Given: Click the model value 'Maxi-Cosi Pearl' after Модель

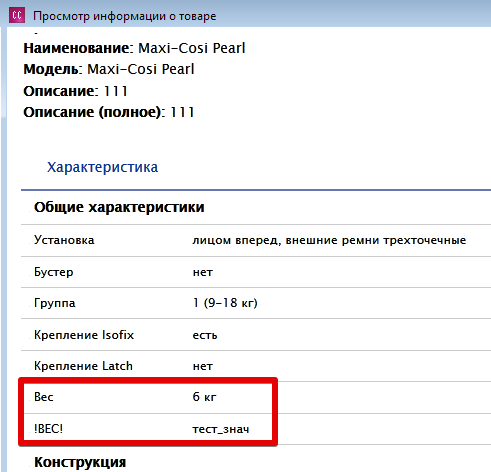Looking at the screenshot, I should pos(141,69).
